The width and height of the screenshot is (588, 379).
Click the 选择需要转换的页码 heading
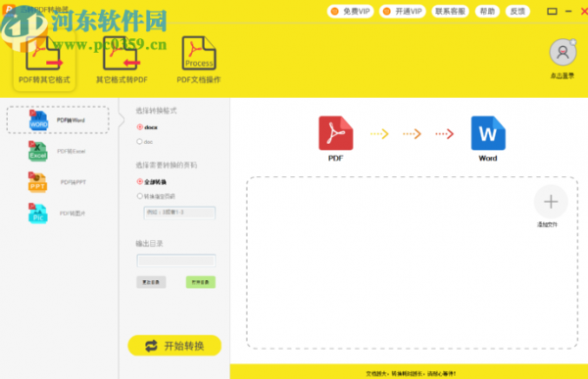tap(167, 165)
